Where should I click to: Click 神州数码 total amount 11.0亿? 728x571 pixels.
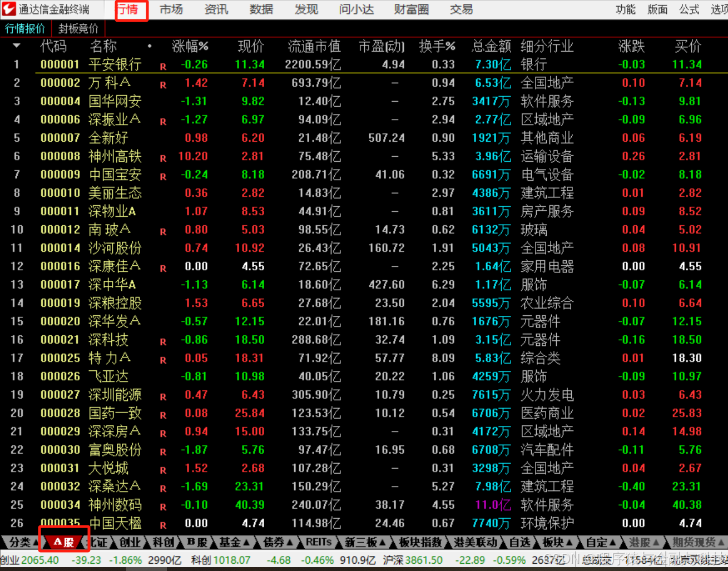pyautogui.click(x=493, y=505)
